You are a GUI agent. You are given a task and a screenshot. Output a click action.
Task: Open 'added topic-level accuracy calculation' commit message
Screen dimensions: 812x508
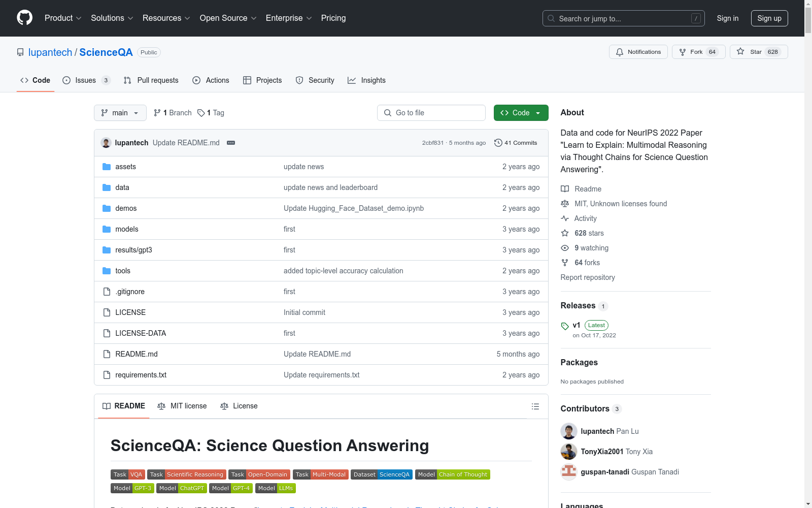pos(344,271)
